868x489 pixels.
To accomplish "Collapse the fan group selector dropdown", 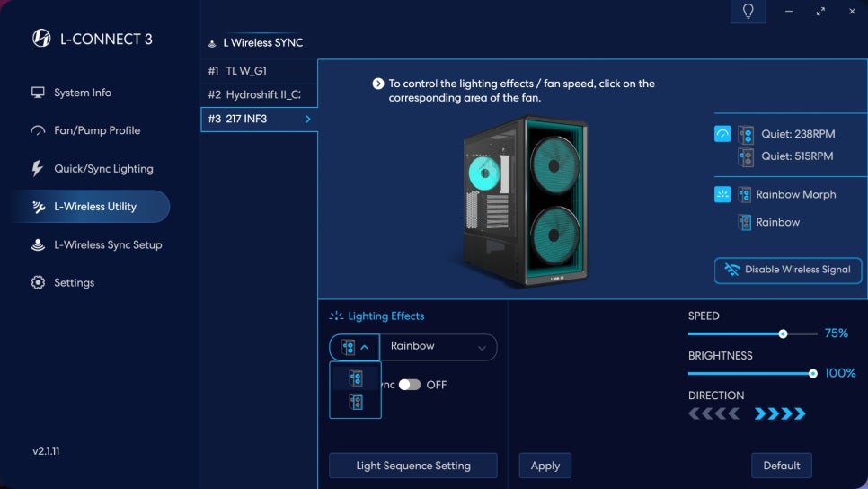I will click(354, 347).
